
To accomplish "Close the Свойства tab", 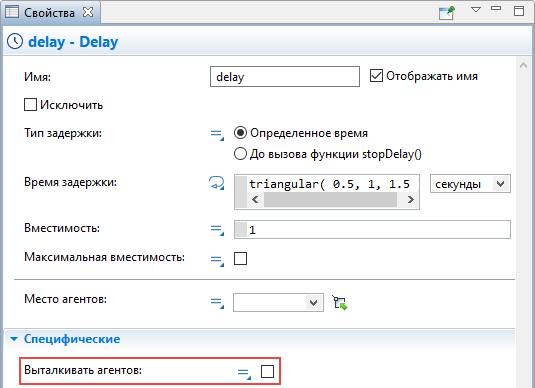I will [x=88, y=12].
